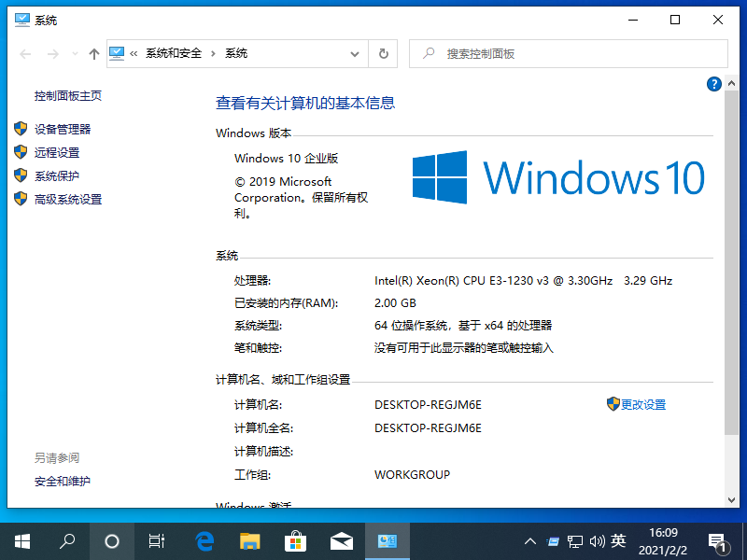747x560 pixels.
Task: Open 高级系统设置 link
Action: point(68,200)
